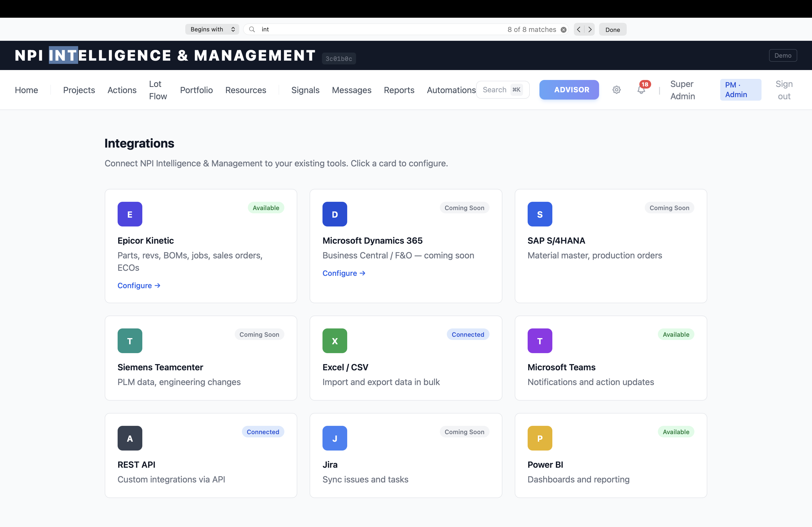Click the Search ⌘K field
This screenshot has width=812, height=527.
pos(503,90)
